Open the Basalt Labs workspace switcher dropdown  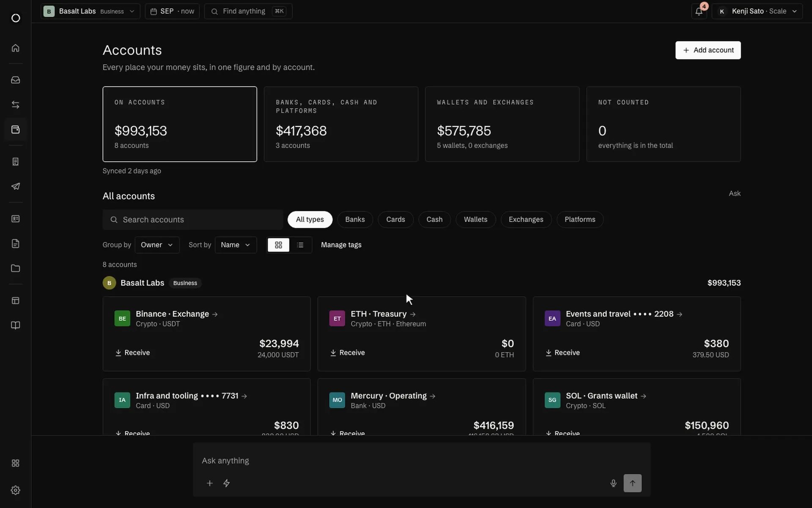pos(90,11)
